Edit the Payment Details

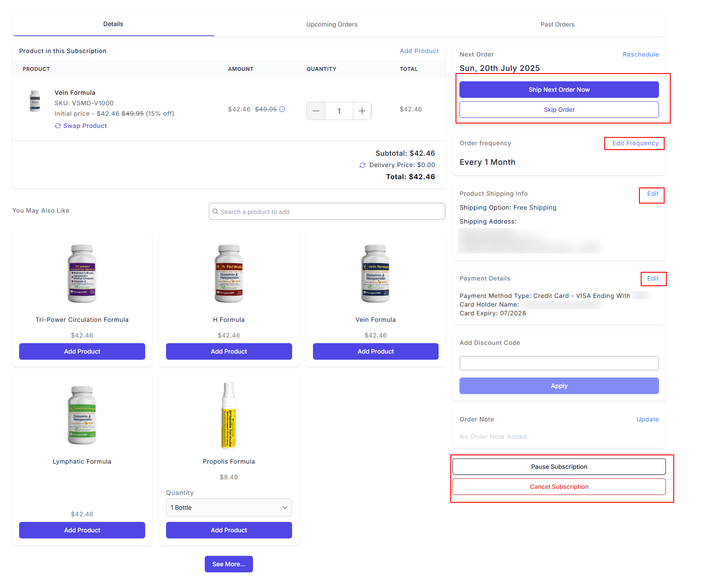click(x=652, y=278)
